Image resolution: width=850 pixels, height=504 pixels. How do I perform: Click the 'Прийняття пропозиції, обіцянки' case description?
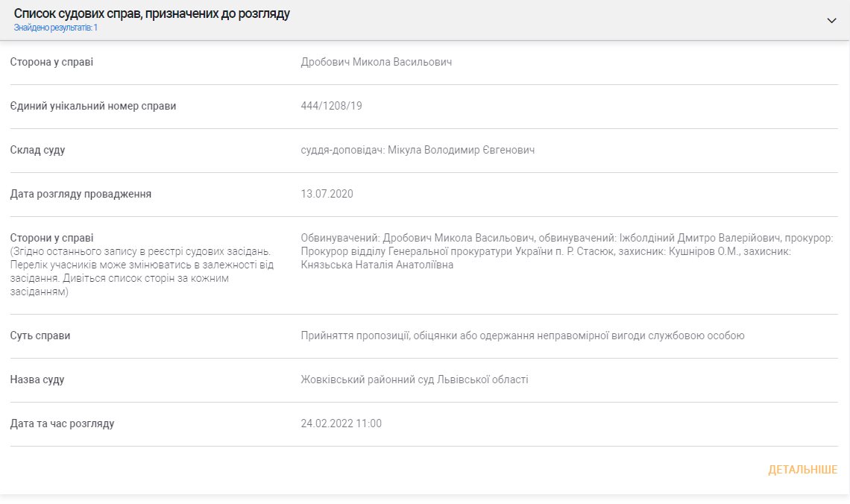[x=522, y=336]
